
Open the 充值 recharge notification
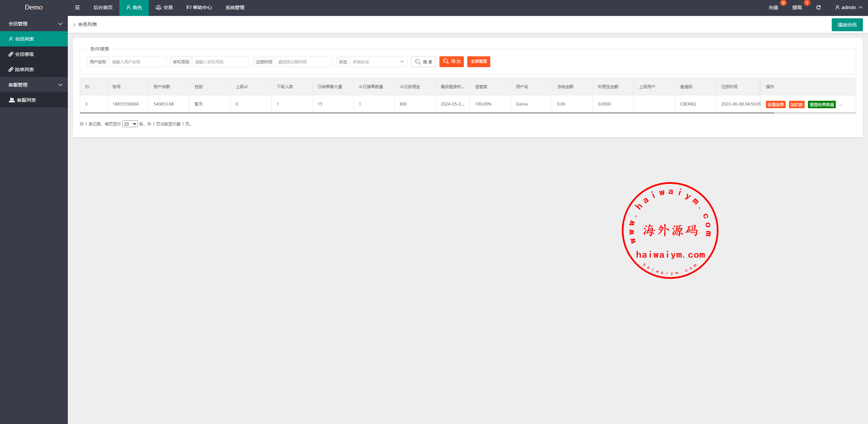pos(773,7)
